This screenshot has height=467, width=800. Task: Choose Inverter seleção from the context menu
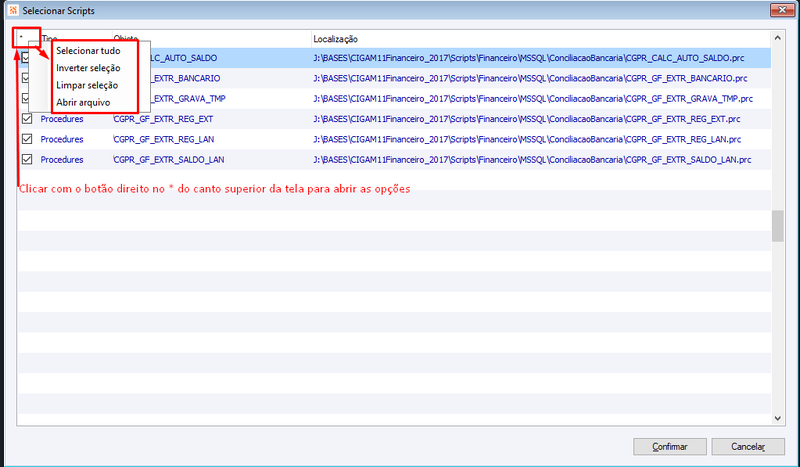(x=88, y=68)
